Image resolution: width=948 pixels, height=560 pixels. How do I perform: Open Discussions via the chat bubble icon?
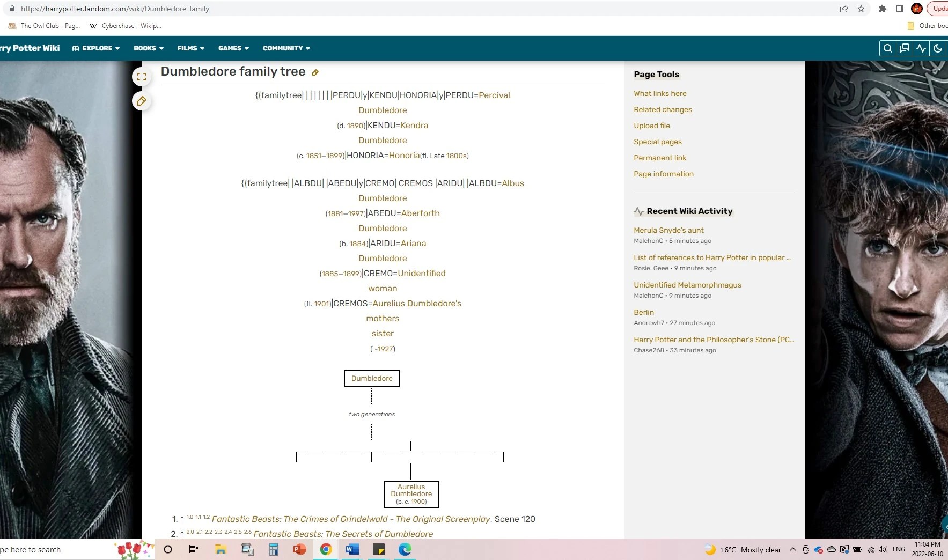click(903, 48)
